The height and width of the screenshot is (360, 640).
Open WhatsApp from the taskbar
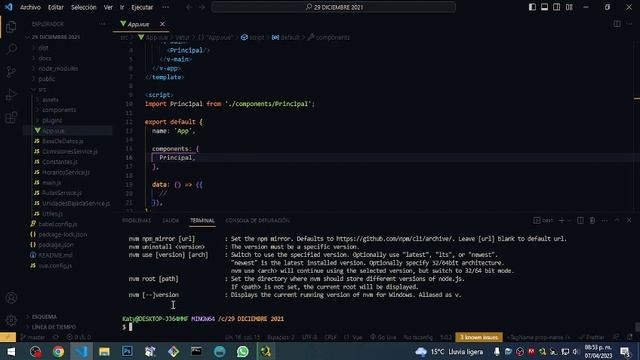pyautogui.click(x=242, y=351)
